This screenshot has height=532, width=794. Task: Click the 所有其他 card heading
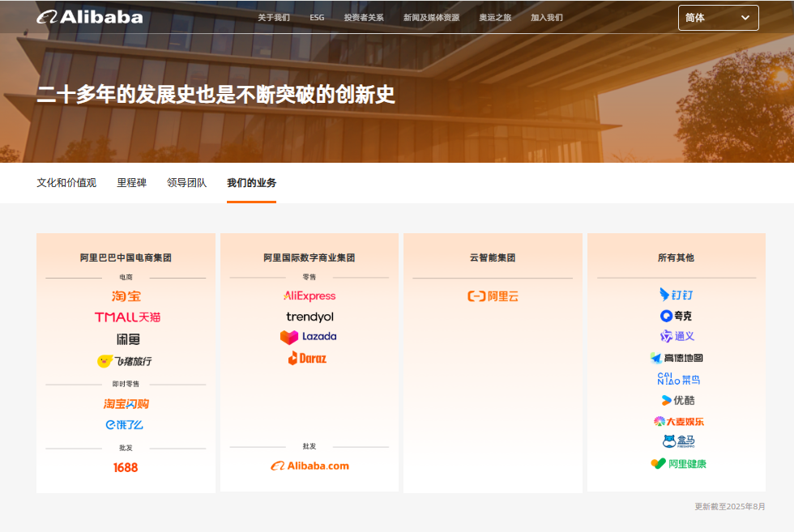click(x=676, y=257)
